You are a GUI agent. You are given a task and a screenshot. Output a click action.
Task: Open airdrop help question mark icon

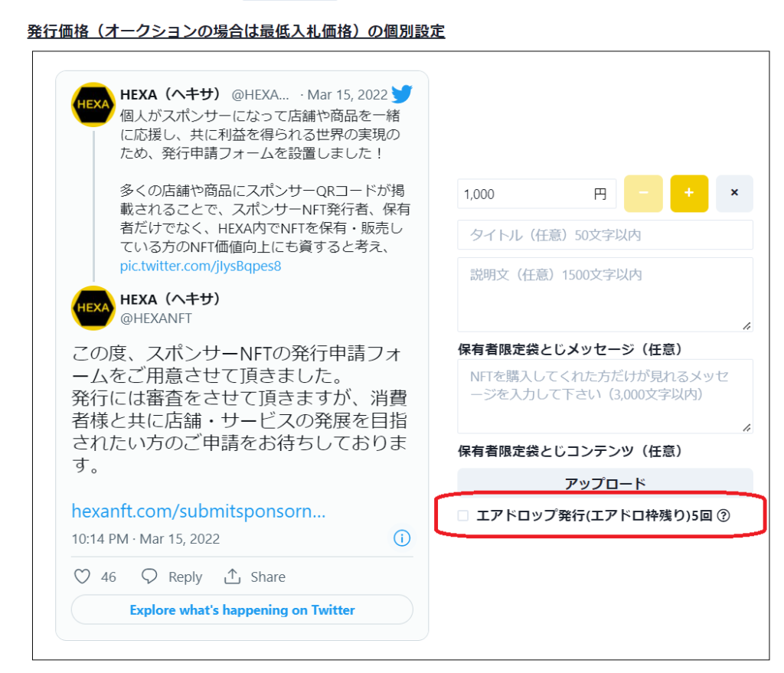(723, 515)
